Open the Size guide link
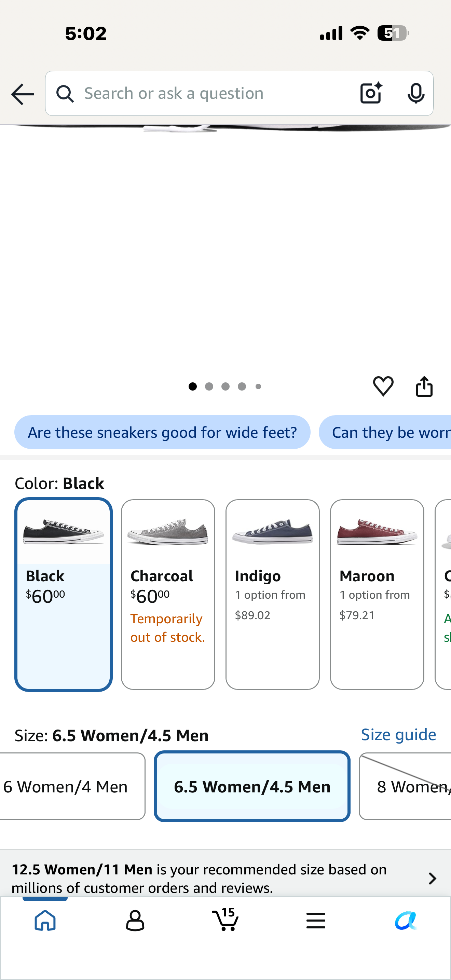The width and height of the screenshot is (451, 980). pos(398,735)
